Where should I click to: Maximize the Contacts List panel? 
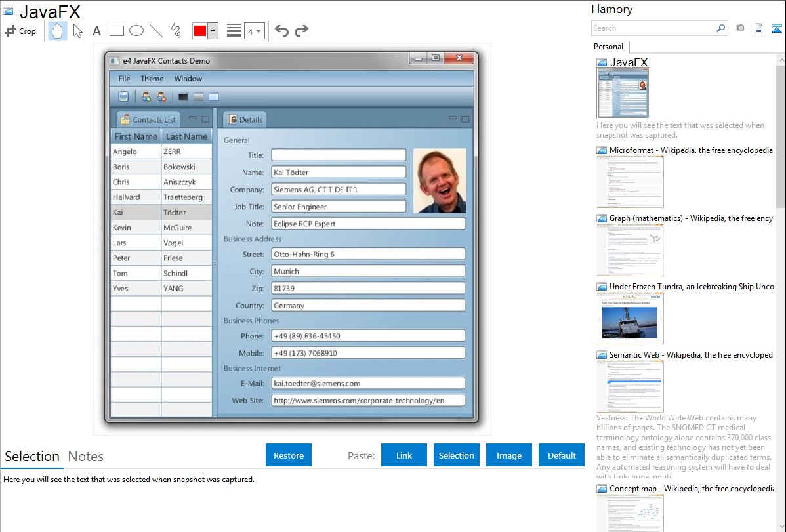coord(205,119)
